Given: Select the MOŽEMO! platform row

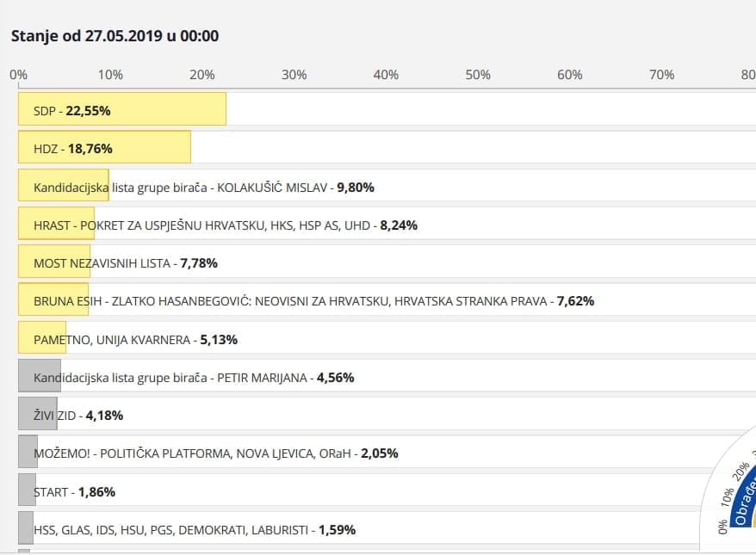Looking at the screenshot, I should click(215, 453).
